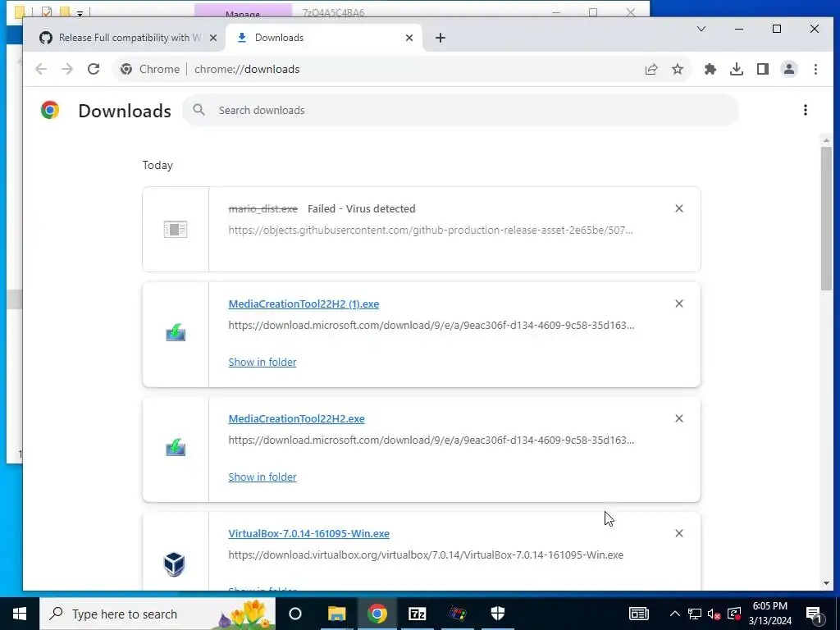Click the scrollbar down arrow
840x630 pixels.
(x=826, y=583)
